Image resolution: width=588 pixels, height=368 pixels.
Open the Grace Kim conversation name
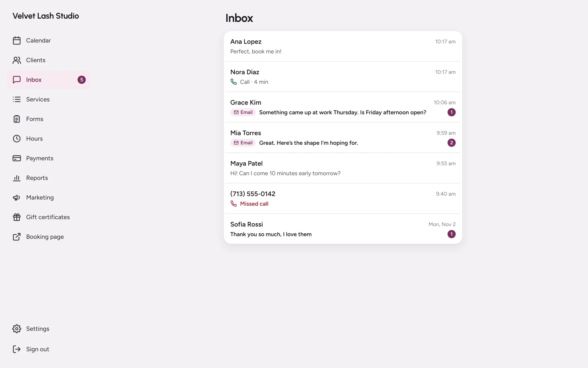coord(245,102)
